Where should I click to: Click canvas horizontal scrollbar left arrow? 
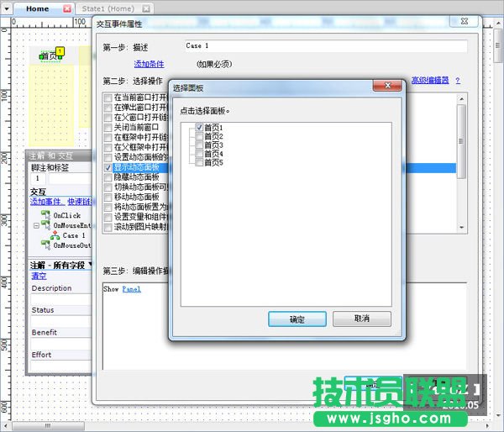point(6,426)
